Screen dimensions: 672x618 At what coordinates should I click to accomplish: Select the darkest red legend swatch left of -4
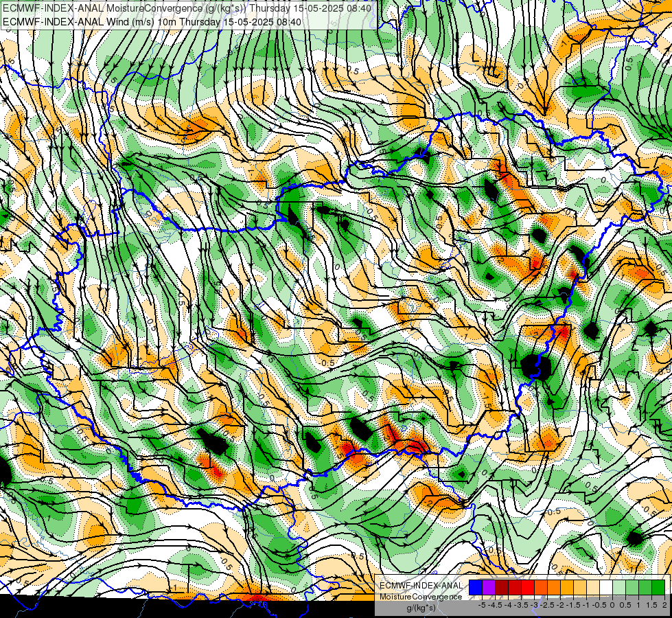click(502, 587)
